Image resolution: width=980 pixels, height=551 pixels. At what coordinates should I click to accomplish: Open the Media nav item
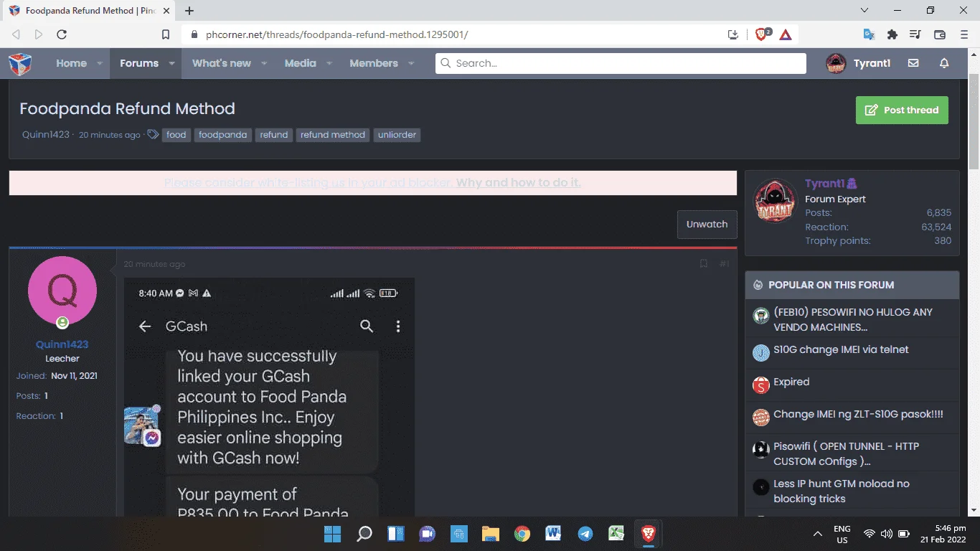(x=300, y=63)
